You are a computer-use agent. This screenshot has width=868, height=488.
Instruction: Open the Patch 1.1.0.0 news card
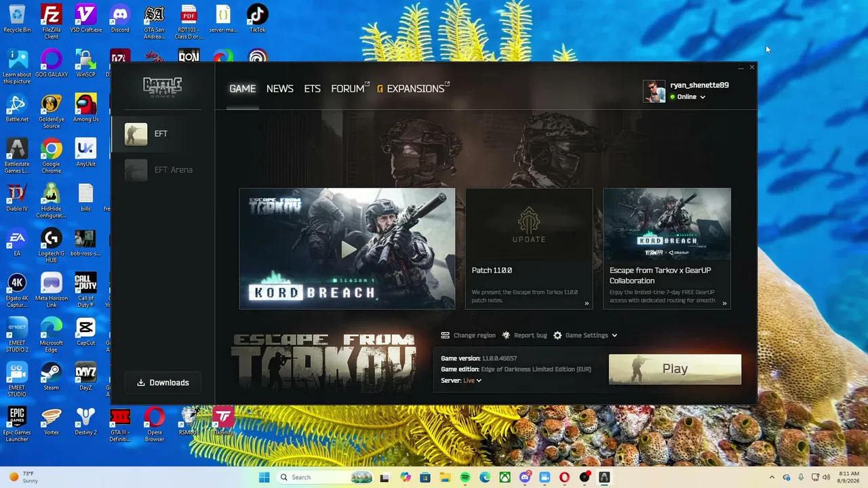point(529,249)
